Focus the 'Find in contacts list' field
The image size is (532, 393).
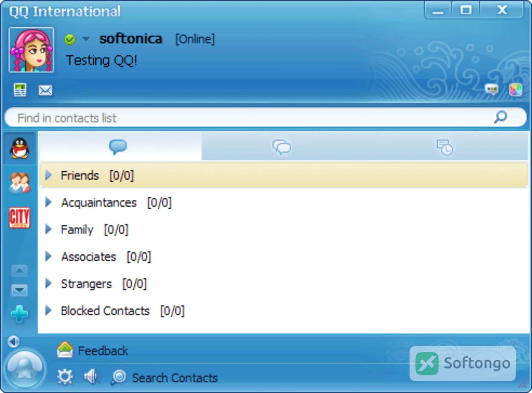tap(265, 117)
